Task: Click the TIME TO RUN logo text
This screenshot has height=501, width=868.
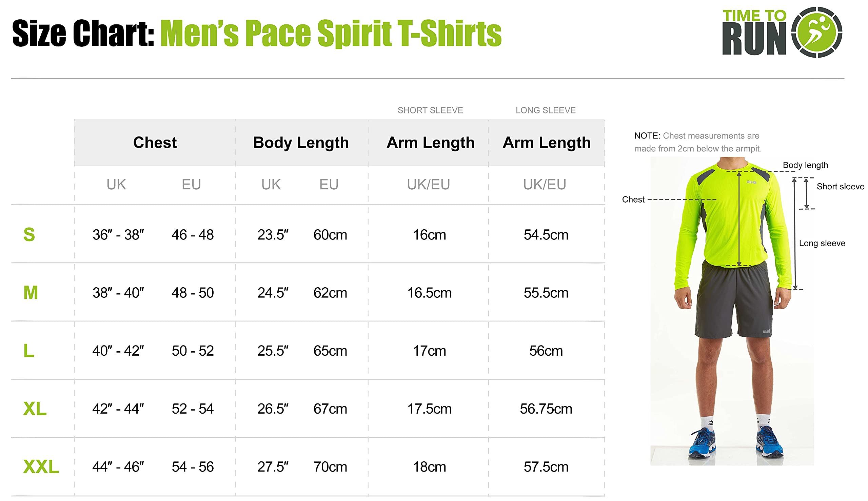Action: pos(754,33)
